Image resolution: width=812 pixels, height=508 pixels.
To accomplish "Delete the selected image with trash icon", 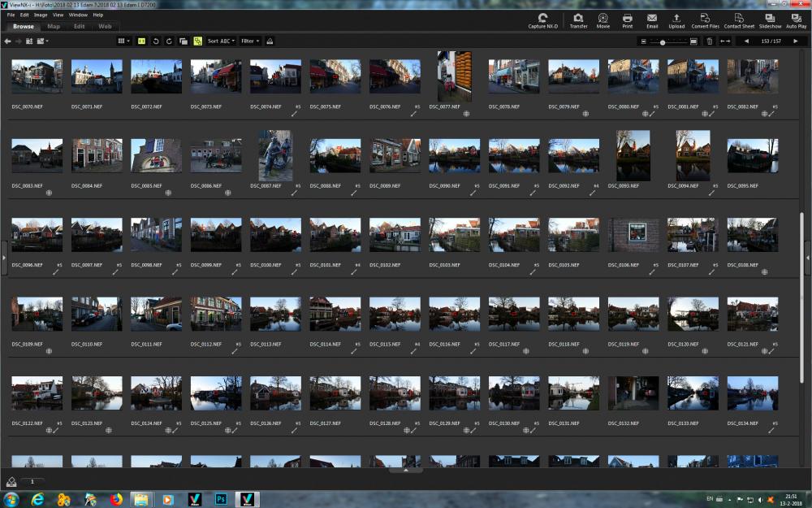I will pos(710,41).
